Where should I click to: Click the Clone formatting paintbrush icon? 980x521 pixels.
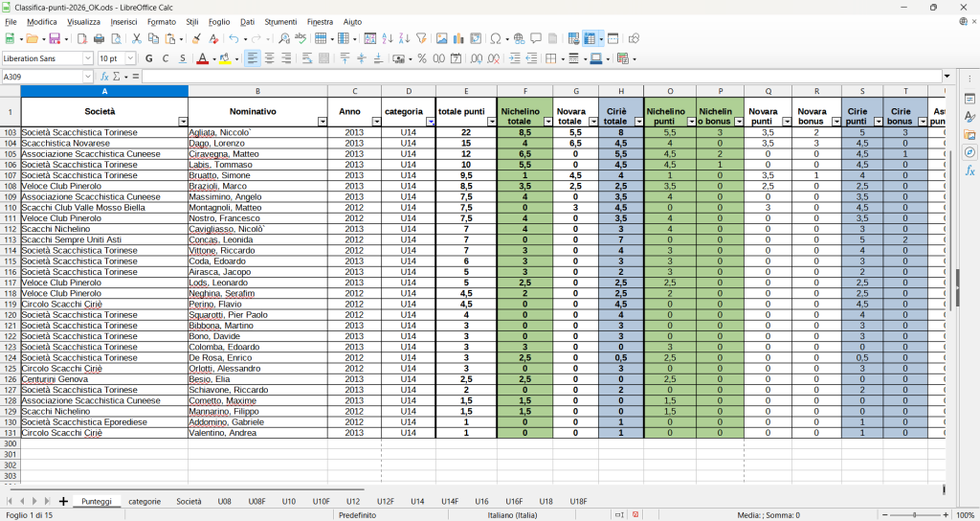pos(197,39)
